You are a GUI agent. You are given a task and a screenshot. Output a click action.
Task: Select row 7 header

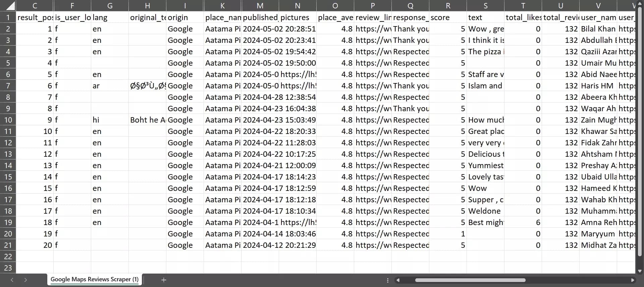8,86
